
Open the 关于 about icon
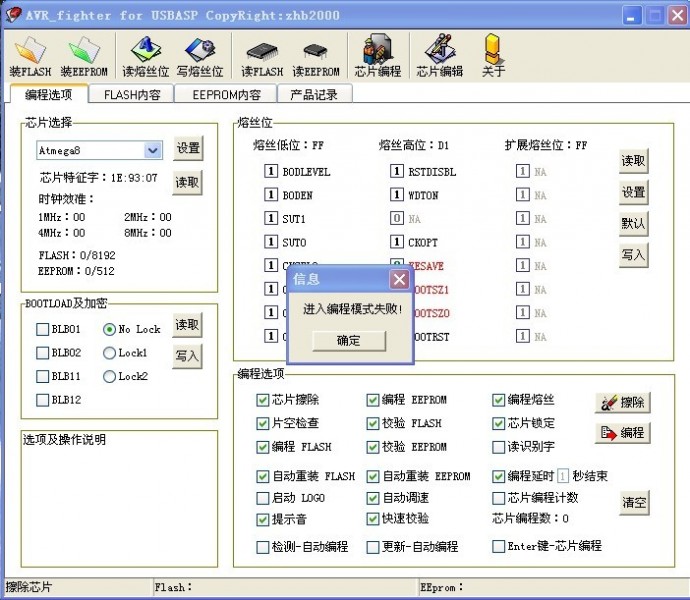[493, 56]
